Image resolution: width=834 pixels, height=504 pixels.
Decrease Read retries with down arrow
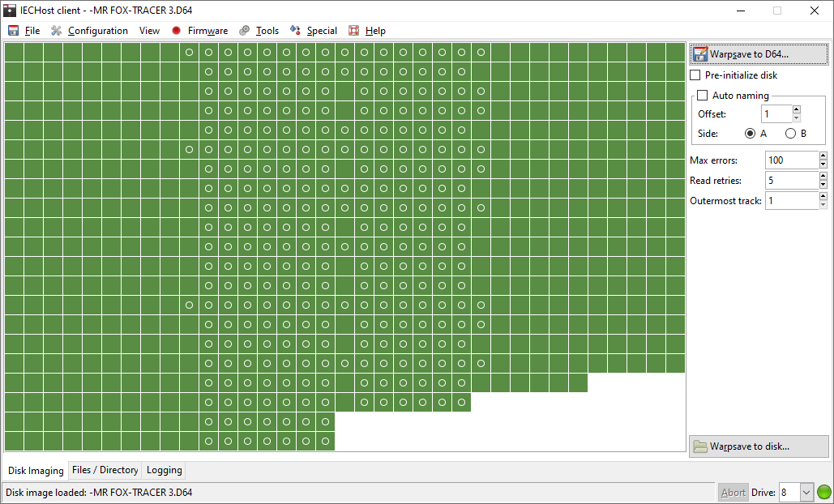[823, 185]
